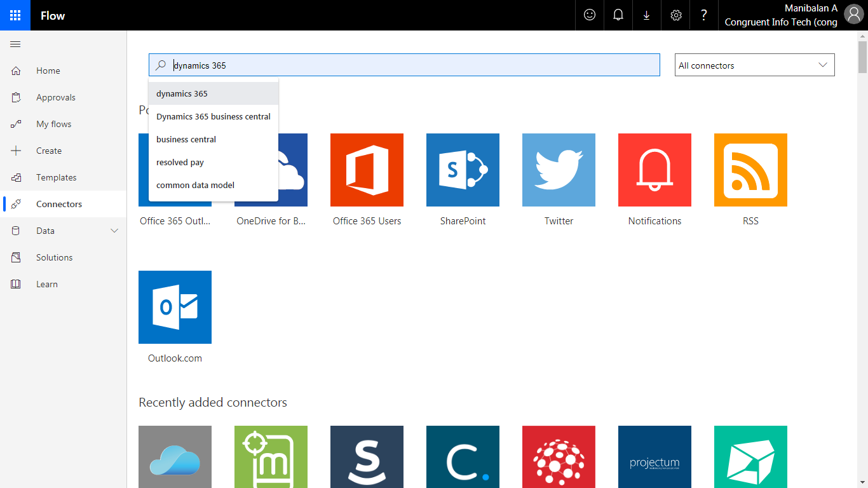Image resolution: width=868 pixels, height=488 pixels.
Task: Open Templates in sidebar
Action: point(64,177)
